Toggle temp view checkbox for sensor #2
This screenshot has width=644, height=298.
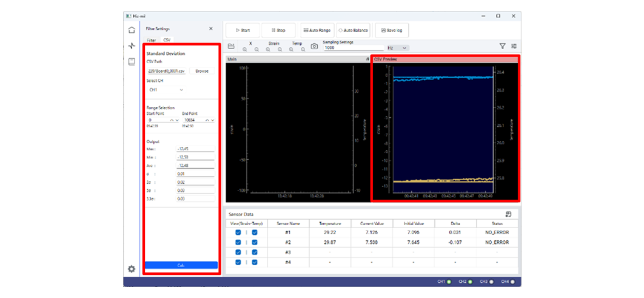click(x=255, y=242)
